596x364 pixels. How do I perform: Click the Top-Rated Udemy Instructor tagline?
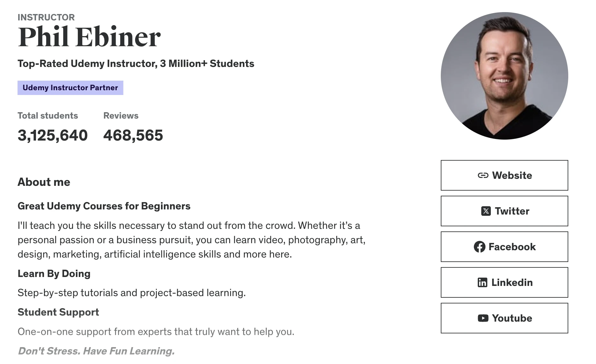[136, 63]
